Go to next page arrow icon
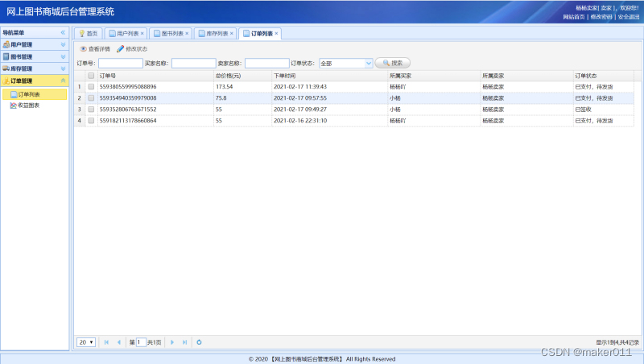Screen dimensions: 644x364 [x=172, y=342]
